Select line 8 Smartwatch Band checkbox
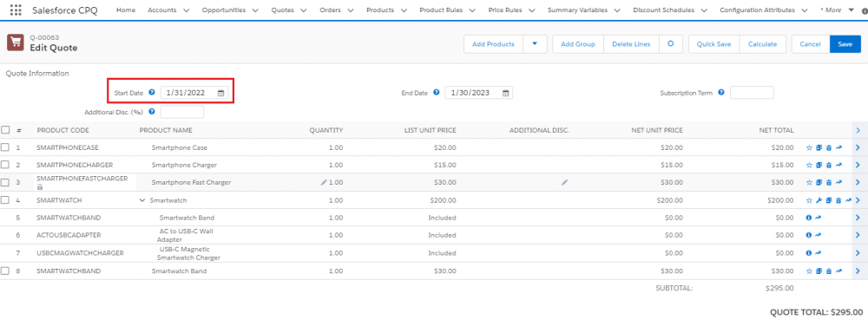Image resolution: width=868 pixels, height=326 pixels. 5,271
